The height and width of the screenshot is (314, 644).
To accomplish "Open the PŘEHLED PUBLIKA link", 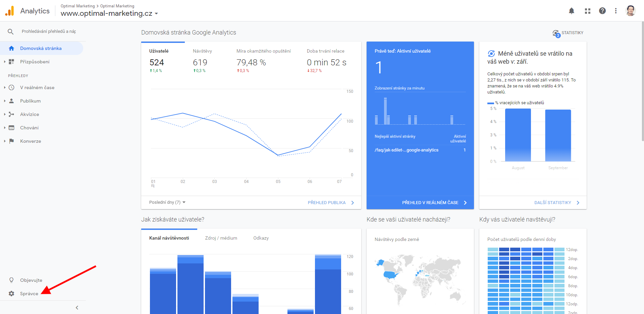I will (x=327, y=203).
